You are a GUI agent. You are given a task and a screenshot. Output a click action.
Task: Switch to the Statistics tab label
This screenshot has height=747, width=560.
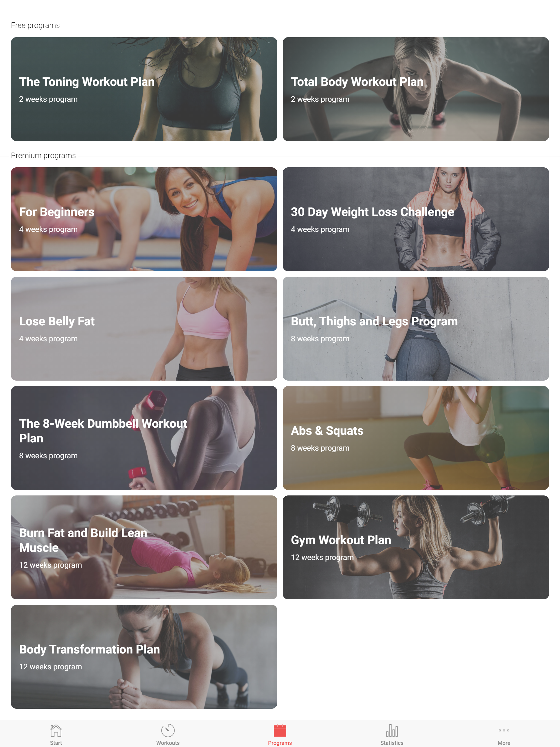coord(392,743)
